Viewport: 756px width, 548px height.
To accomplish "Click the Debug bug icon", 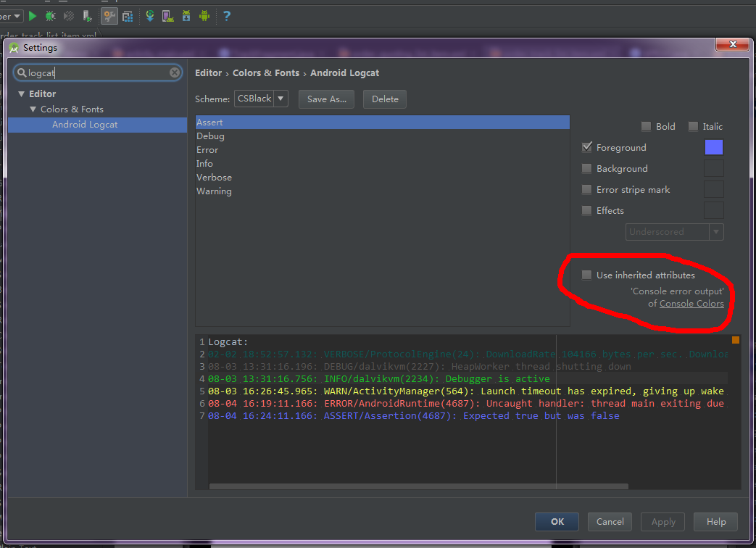I will [50, 15].
